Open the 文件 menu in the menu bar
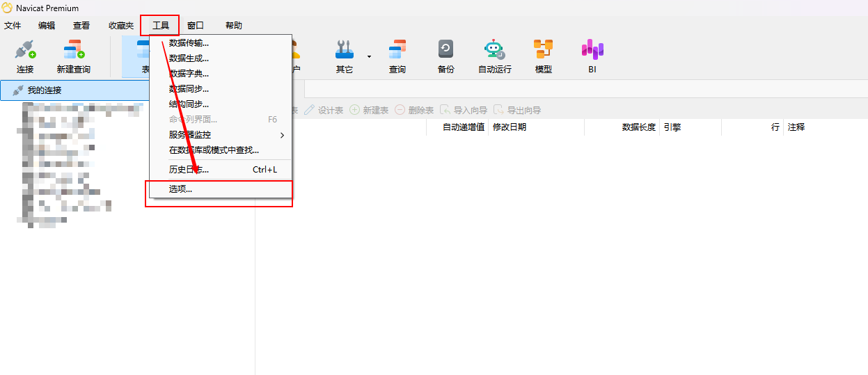The height and width of the screenshot is (375, 868). (13, 26)
